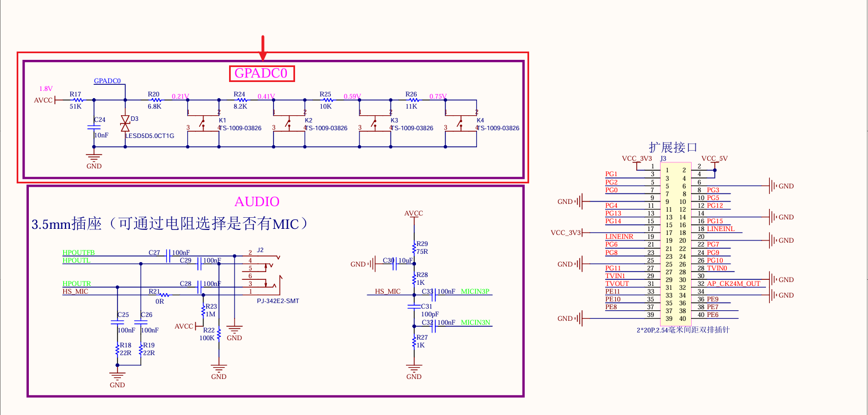Click the 75R value next to R29
This screenshot has height=415, width=868.
(x=423, y=251)
